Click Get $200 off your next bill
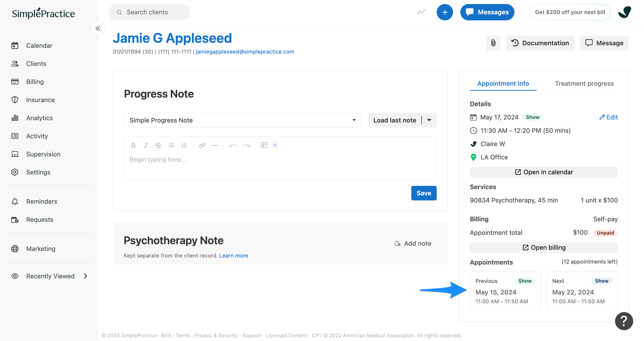This screenshot has width=644, height=341. (x=570, y=12)
